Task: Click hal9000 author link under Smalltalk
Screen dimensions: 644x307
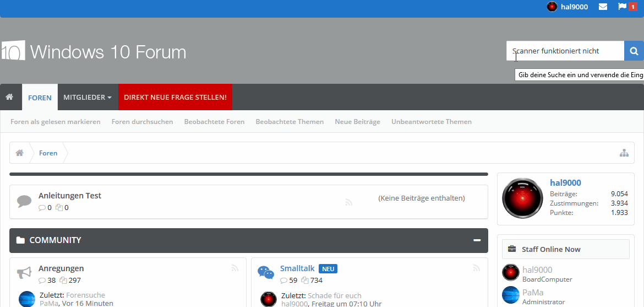Action: tap(294, 304)
